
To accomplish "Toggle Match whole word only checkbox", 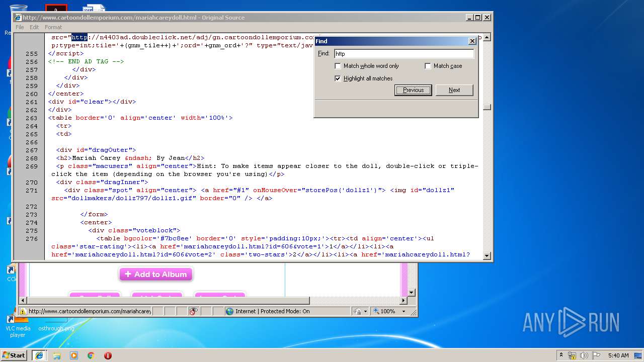I will click(x=338, y=66).
